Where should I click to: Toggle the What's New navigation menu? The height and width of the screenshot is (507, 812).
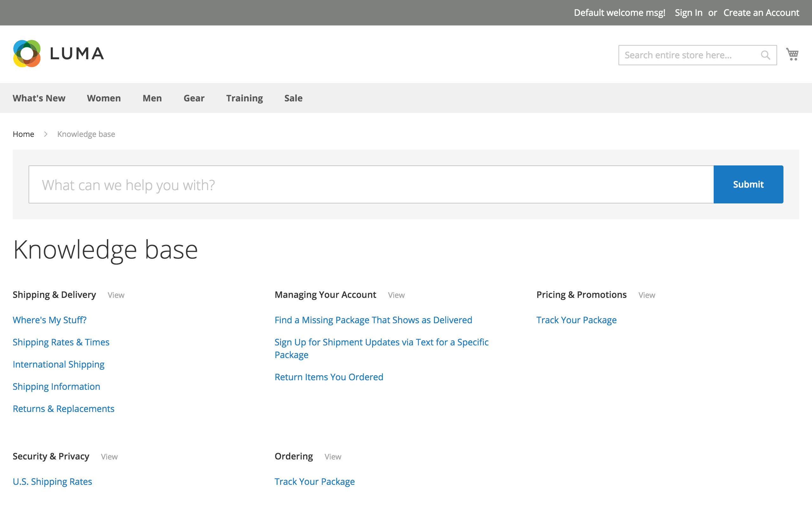pyautogui.click(x=39, y=98)
